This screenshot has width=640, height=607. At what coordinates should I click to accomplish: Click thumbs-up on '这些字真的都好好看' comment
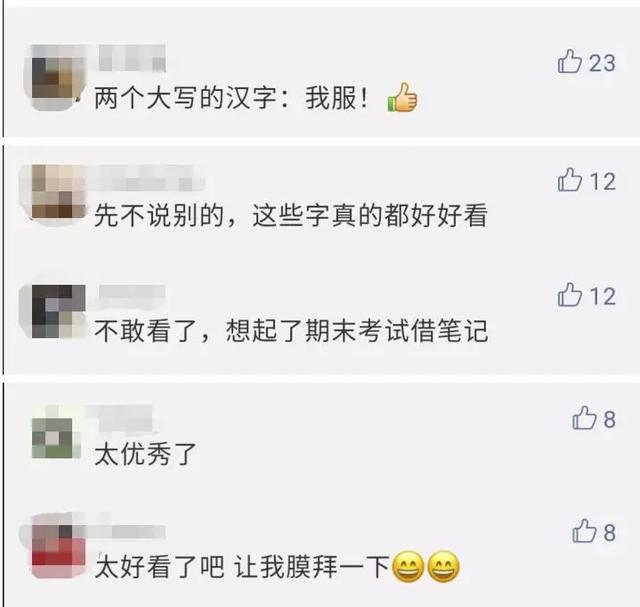(x=569, y=180)
